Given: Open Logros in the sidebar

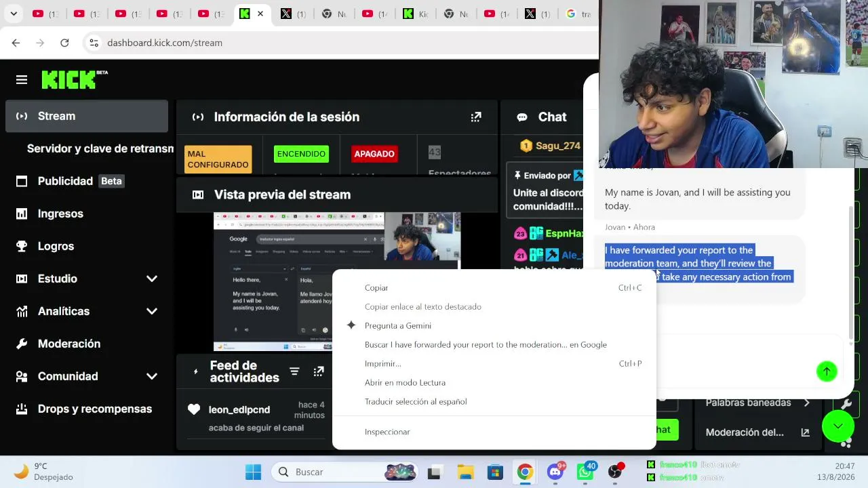Looking at the screenshot, I should (x=87, y=246).
